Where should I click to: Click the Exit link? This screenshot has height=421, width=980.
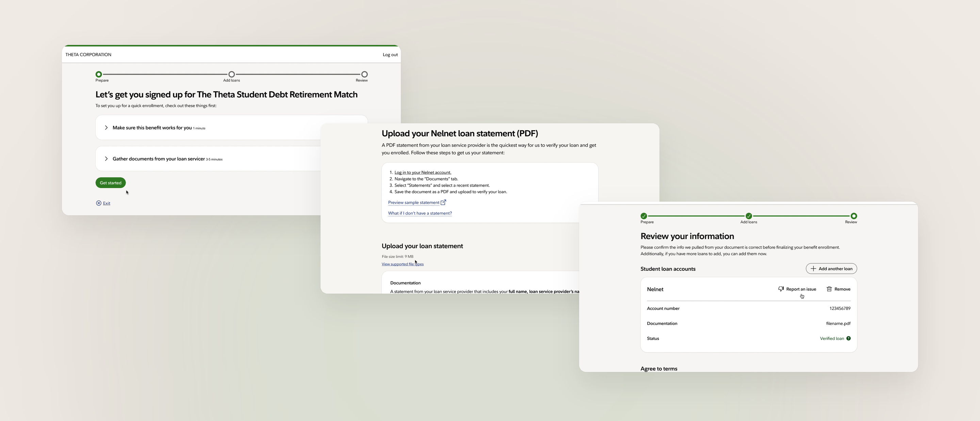point(107,203)
